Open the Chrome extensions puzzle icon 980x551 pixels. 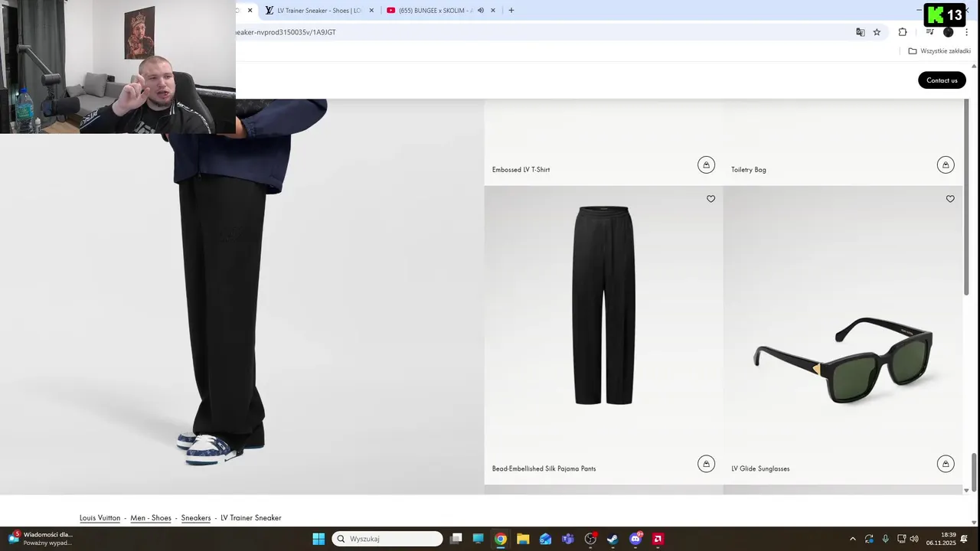pos(903,32)
